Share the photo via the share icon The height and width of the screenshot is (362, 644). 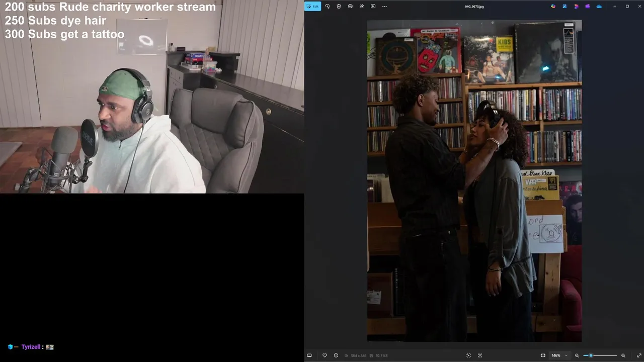coord(362,6)
